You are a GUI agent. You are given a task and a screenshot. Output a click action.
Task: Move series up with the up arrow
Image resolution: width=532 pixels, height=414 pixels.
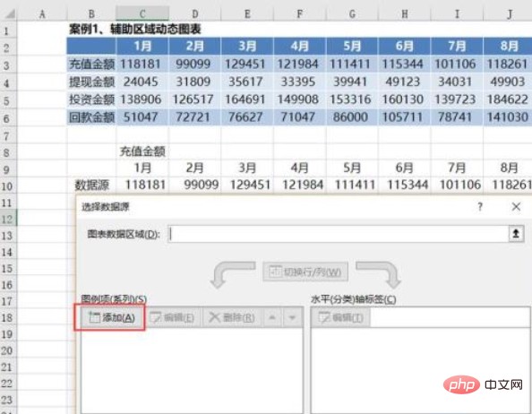pos(272,317)
